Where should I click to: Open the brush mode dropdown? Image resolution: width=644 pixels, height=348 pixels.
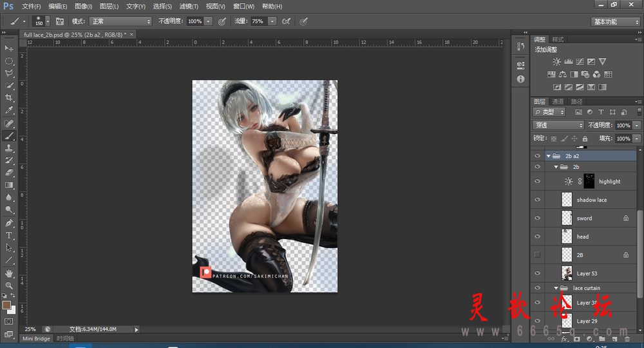pyautogui.click(x=120, y=21)
